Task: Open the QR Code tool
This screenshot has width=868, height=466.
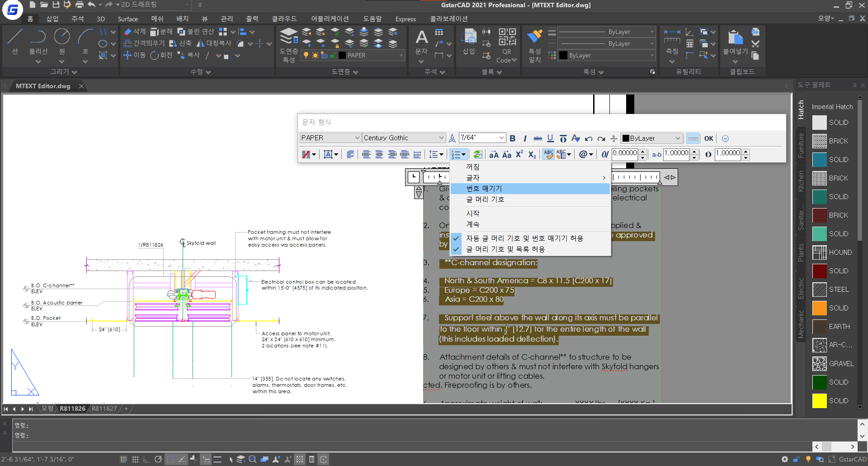Action: (x=507, y=45)
